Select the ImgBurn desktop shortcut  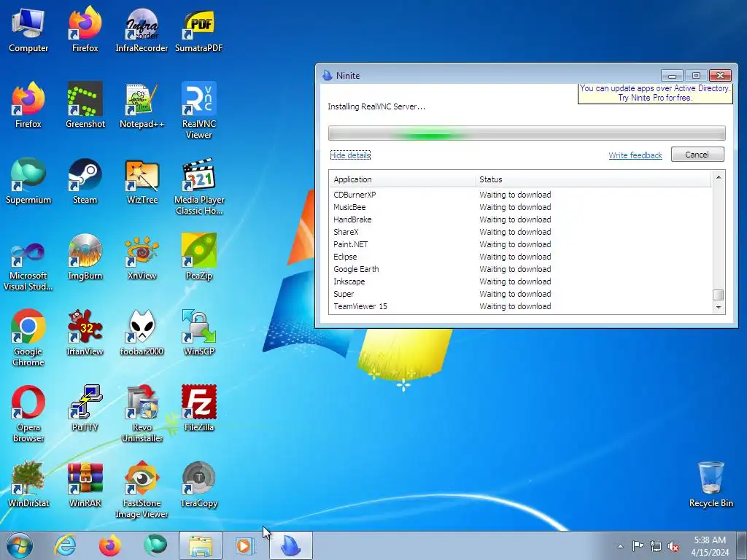point(85,257)
